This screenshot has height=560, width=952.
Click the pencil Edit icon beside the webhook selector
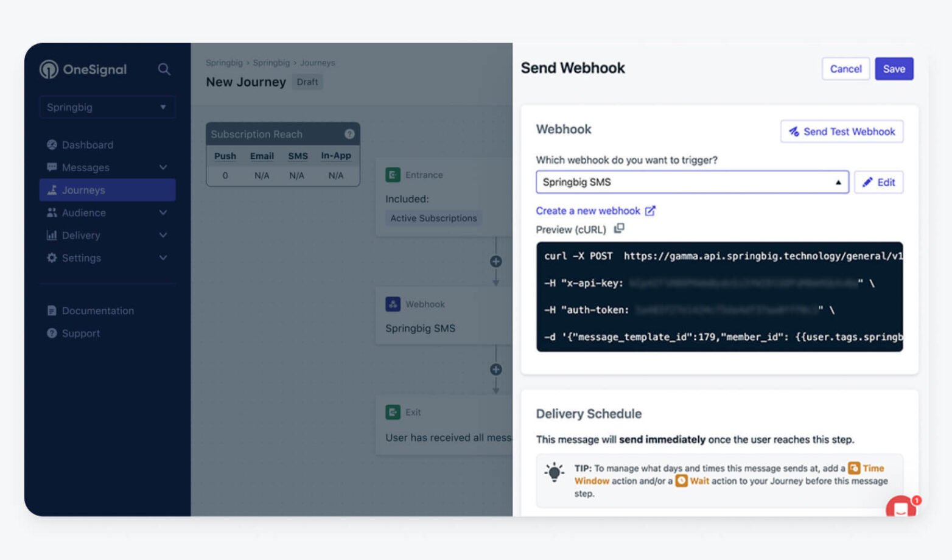pyautogui.click(x=867, y=182)
